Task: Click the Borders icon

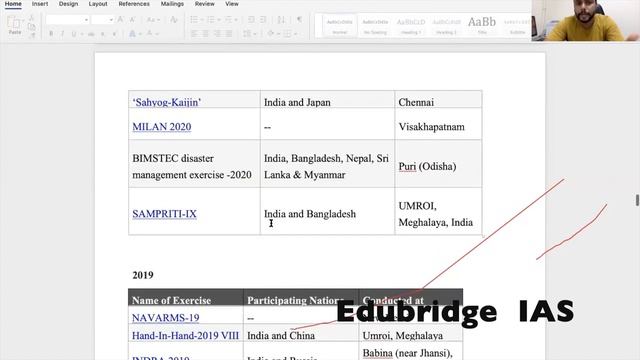Action: (287, 34)
